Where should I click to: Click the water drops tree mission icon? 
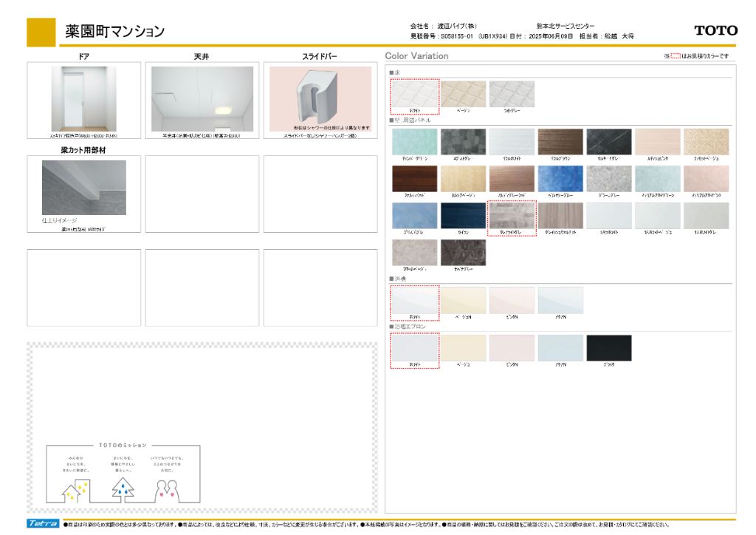coord(123,489)
